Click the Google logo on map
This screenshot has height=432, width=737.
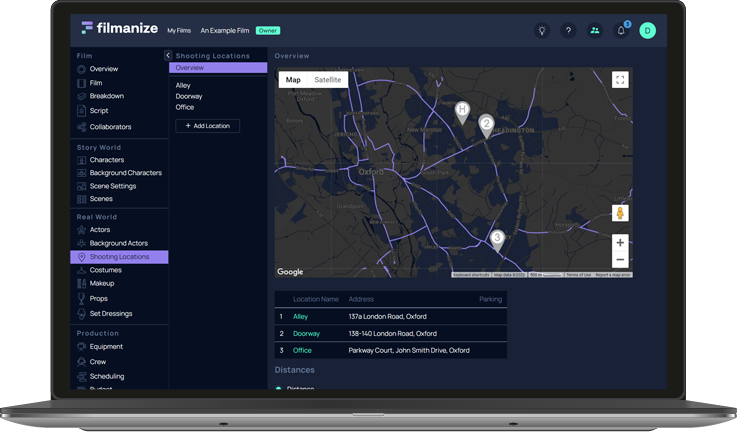(290, 272)
